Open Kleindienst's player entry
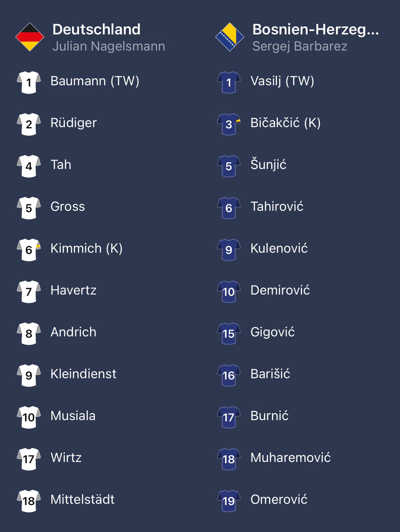 pyautogui.click(x=83, y=374)
